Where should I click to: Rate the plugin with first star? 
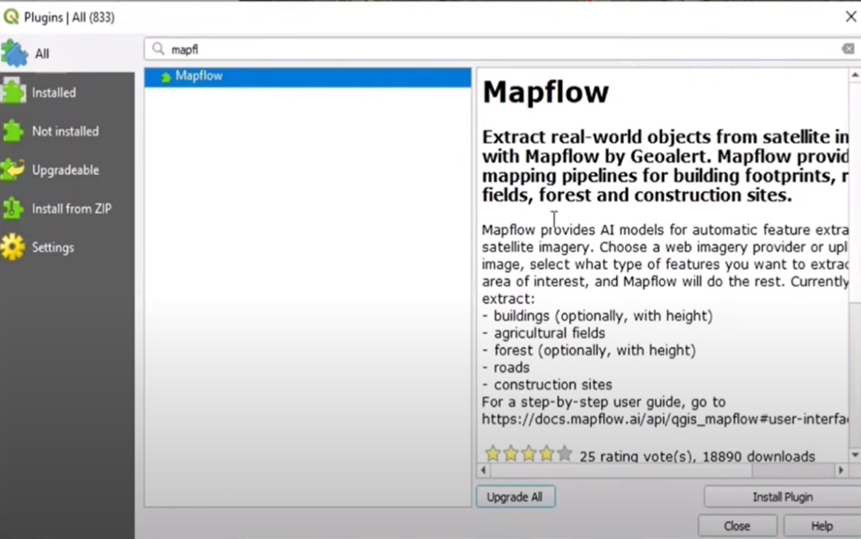point(493,453)
